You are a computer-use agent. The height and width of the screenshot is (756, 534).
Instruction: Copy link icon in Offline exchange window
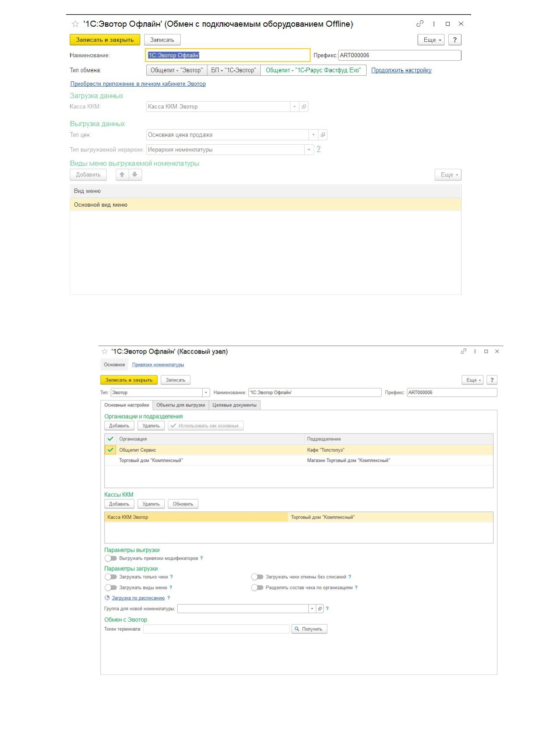(x=420, y=24)
